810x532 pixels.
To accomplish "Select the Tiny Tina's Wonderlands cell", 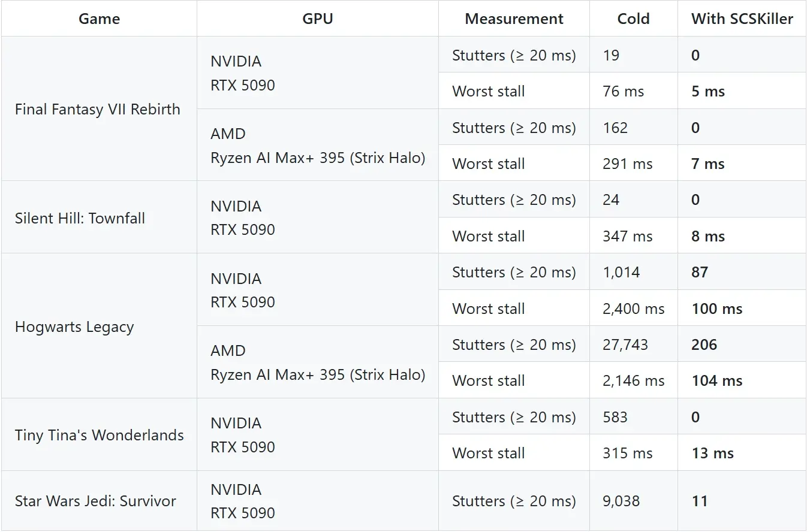I will 100,435.
